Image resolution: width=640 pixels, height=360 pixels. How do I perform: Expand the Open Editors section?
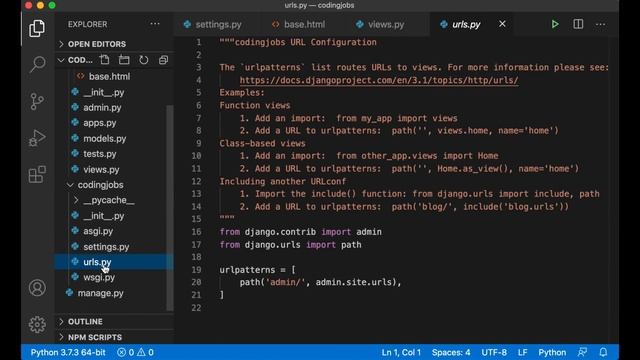(x=97, y=44)
